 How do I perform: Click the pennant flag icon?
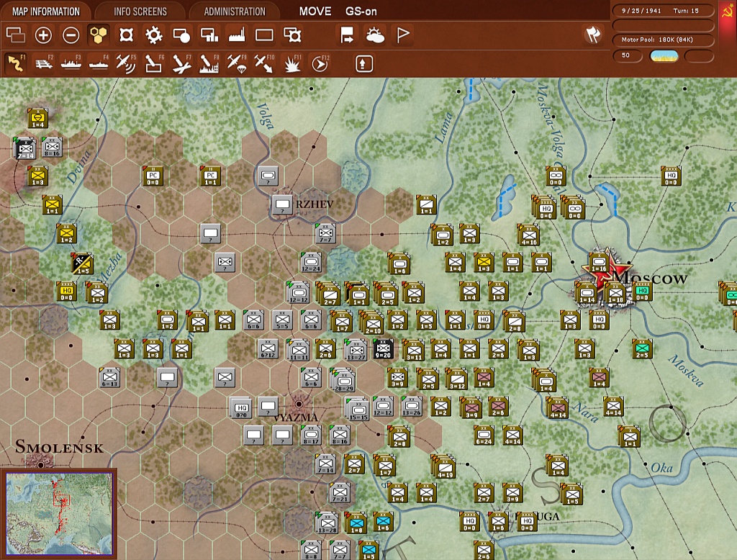pyautogui.click(x=403, y=35)
